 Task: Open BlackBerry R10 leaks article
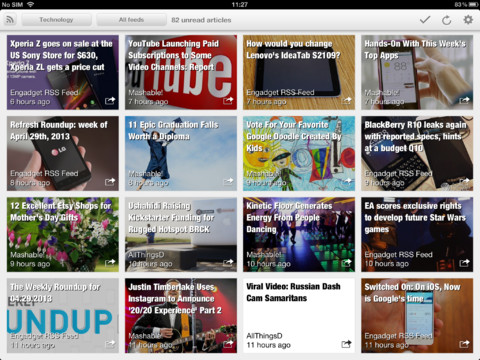pyautogui.click(x=417, y=153)
